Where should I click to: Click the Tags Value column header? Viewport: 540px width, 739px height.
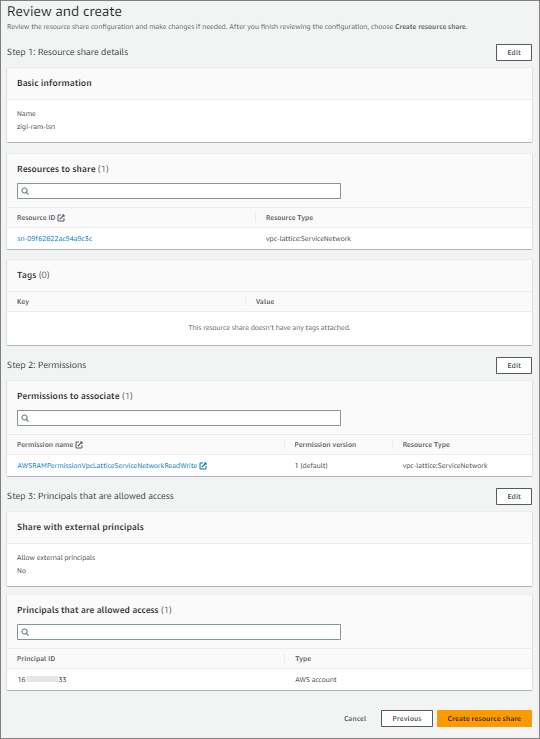coord(265,302)
